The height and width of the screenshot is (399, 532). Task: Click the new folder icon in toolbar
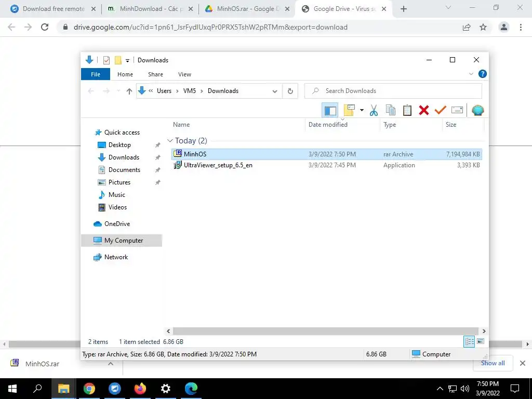pos(349,110)
